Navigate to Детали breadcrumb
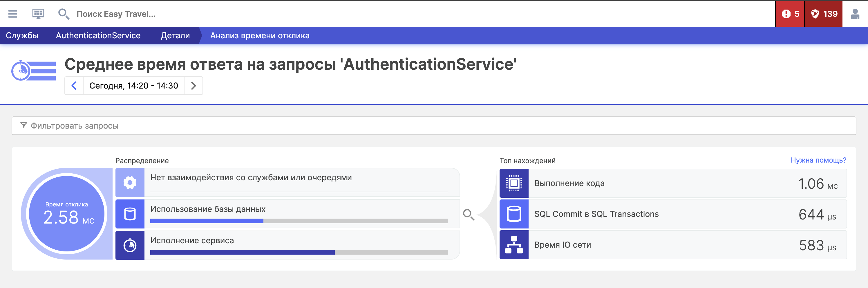The width and height of the screenshot is (868, 288). (x=175, y=35)
